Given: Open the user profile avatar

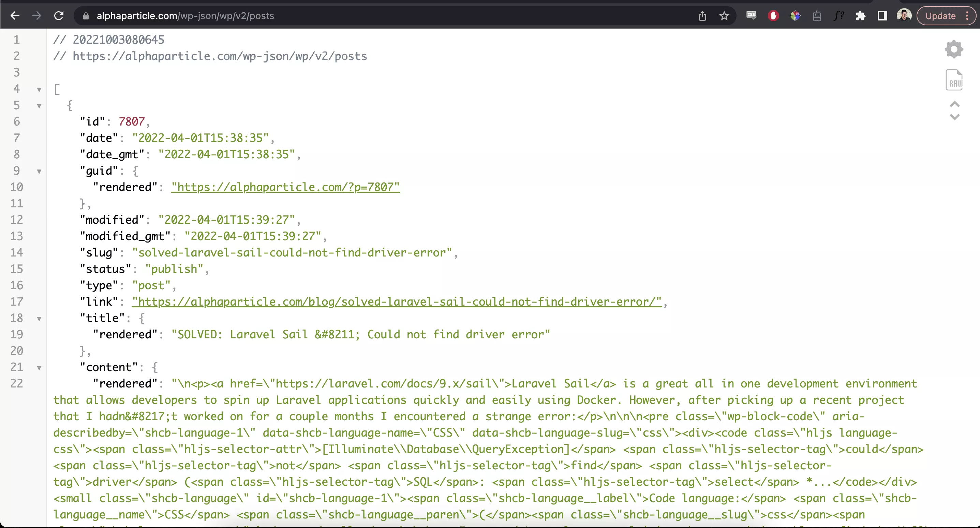Looking at the screenshot, I should coord(904,16).
